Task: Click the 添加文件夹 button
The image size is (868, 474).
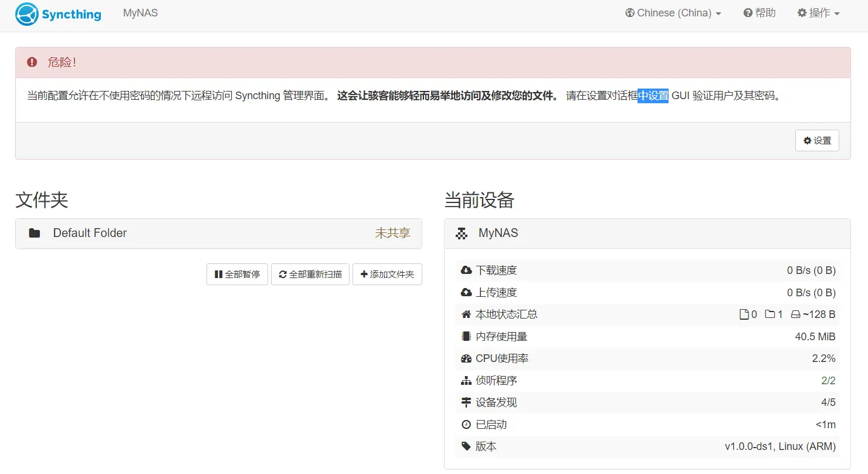Action: pyautogui.click(x=387, y=274)
